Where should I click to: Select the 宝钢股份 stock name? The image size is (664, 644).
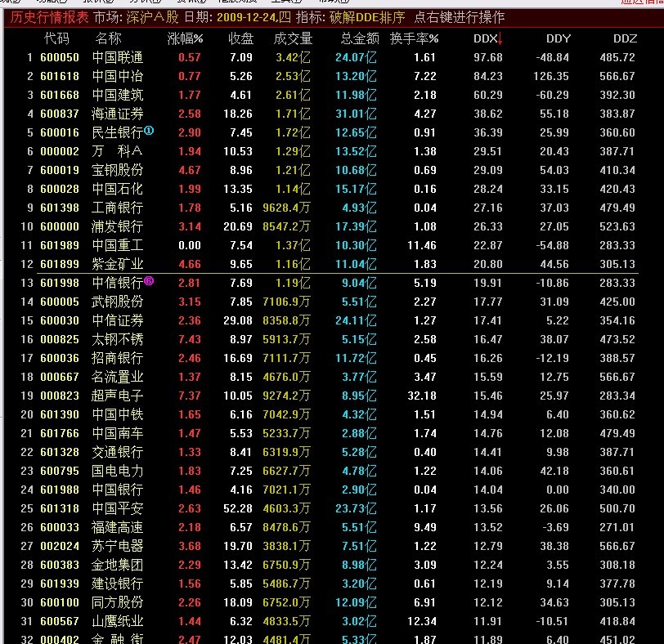[118, 170]
